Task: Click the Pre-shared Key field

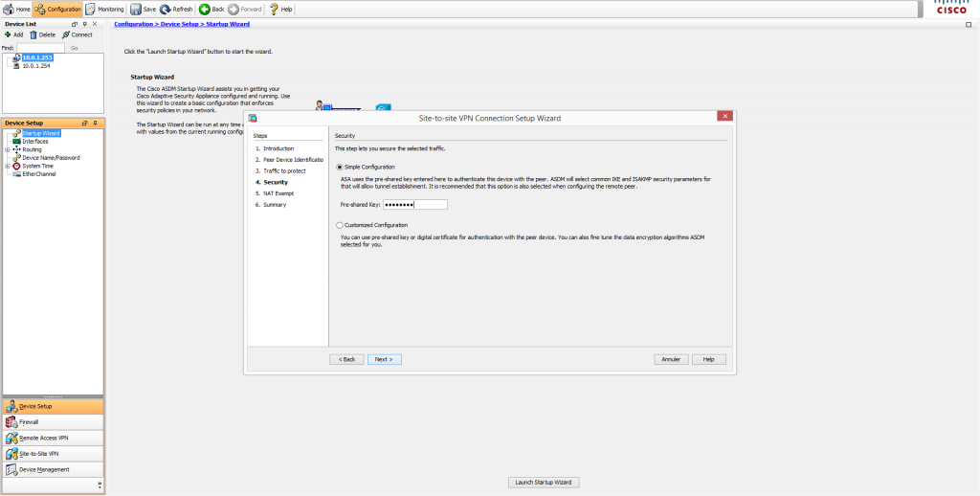Action: (415, 205)
